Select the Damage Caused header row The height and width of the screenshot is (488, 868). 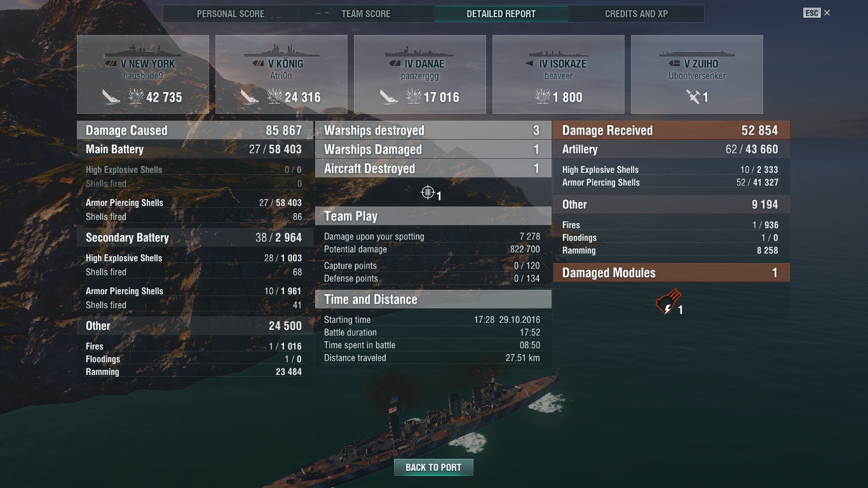[x=194, y=130]
